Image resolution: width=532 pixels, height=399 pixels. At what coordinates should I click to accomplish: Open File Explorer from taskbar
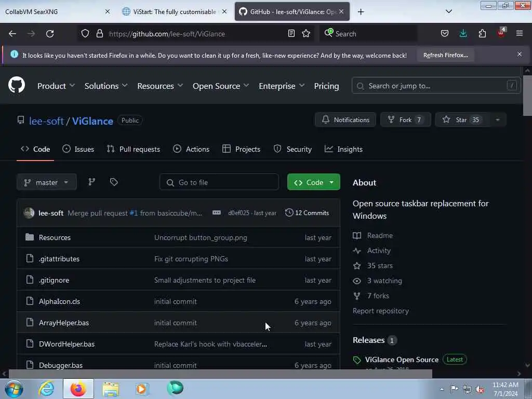111,389
